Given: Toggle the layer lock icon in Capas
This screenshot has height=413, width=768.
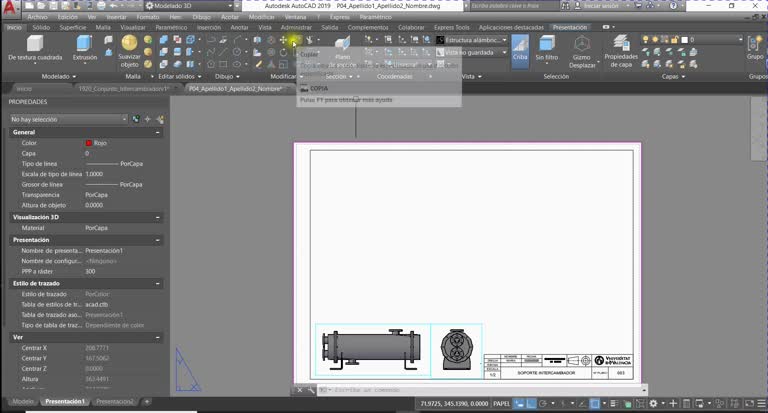Looking at the screenshot, I should tap(674, 40).
